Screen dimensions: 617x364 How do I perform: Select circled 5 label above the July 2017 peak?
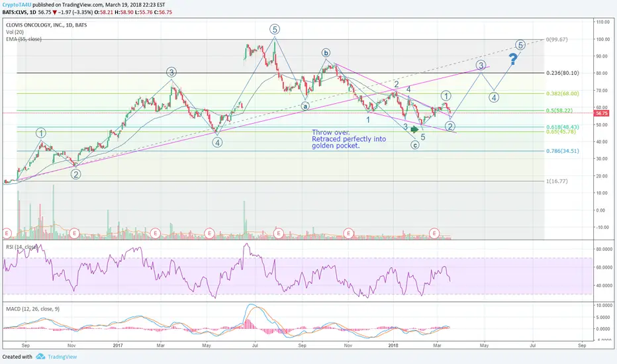(275, 29)
